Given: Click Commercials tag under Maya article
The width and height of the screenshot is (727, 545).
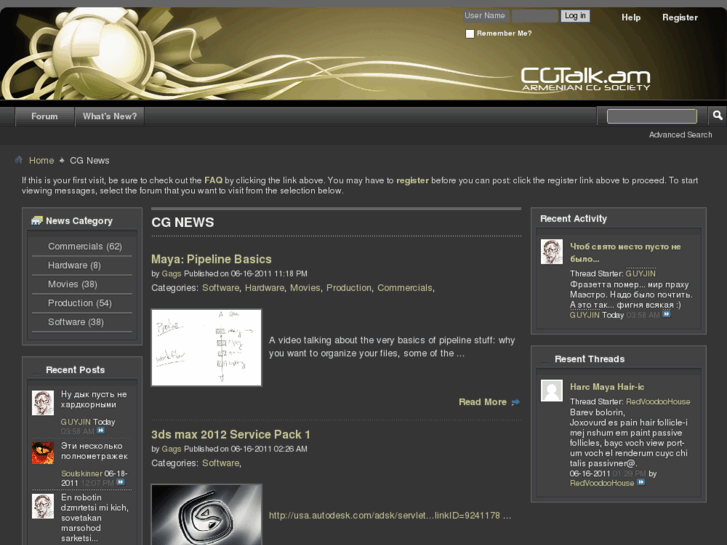Looking at the screenshot, I should pos(404,288).
